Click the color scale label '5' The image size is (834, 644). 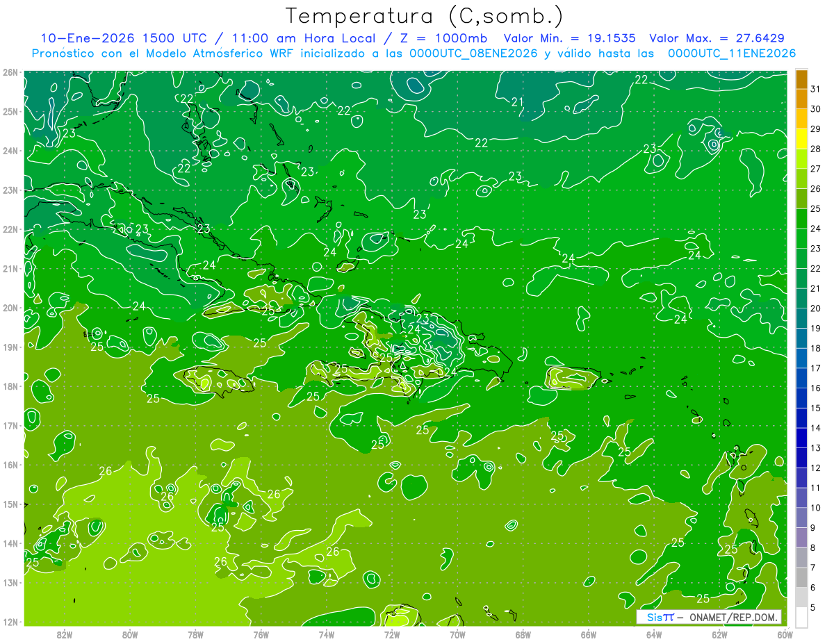pyautogui.click(x=813, y=607)
